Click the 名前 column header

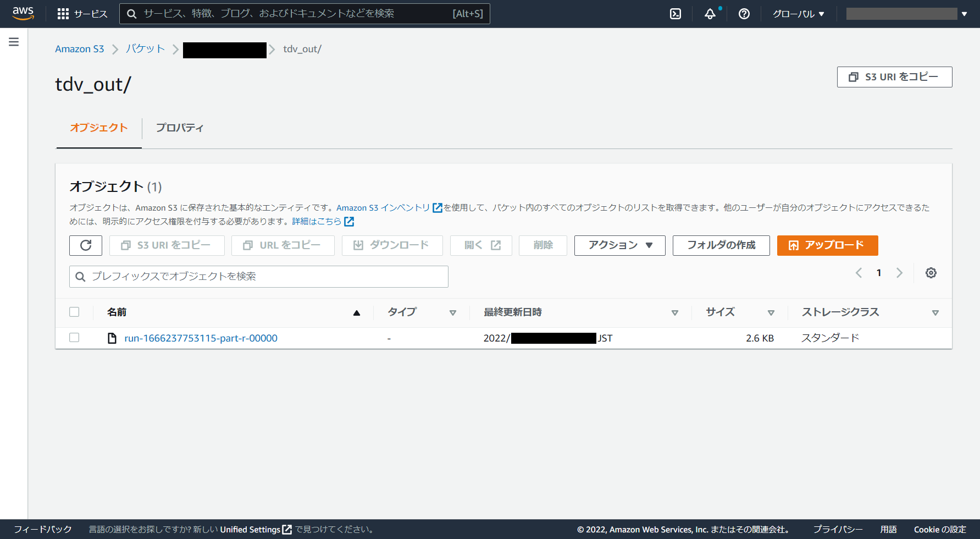pos(117,312)
